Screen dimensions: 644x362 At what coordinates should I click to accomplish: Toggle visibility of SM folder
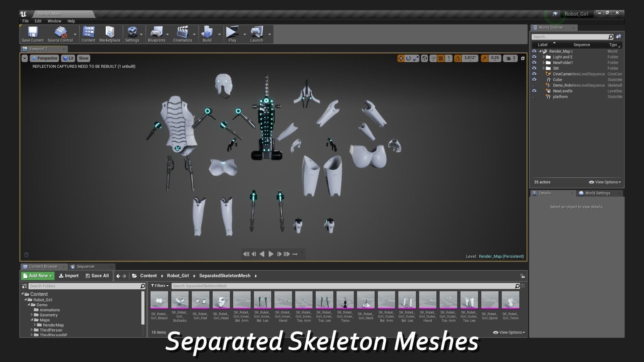pos(534,68)
